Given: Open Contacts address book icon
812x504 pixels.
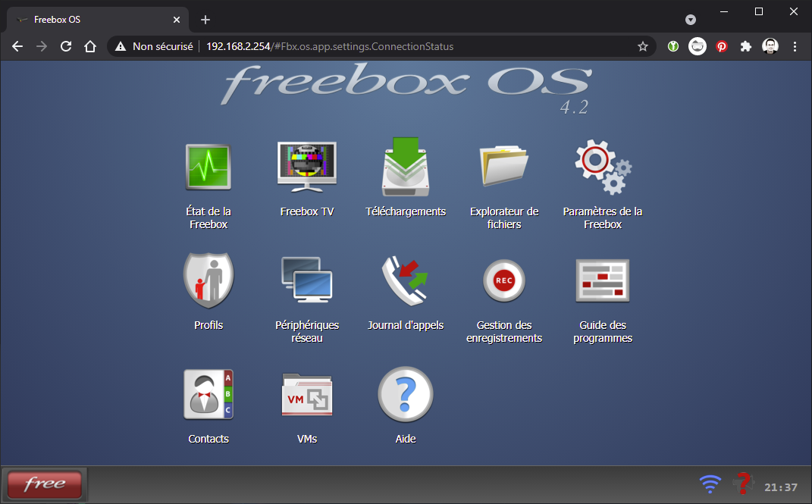Looking at the screenshot, I should click(208, 394).
